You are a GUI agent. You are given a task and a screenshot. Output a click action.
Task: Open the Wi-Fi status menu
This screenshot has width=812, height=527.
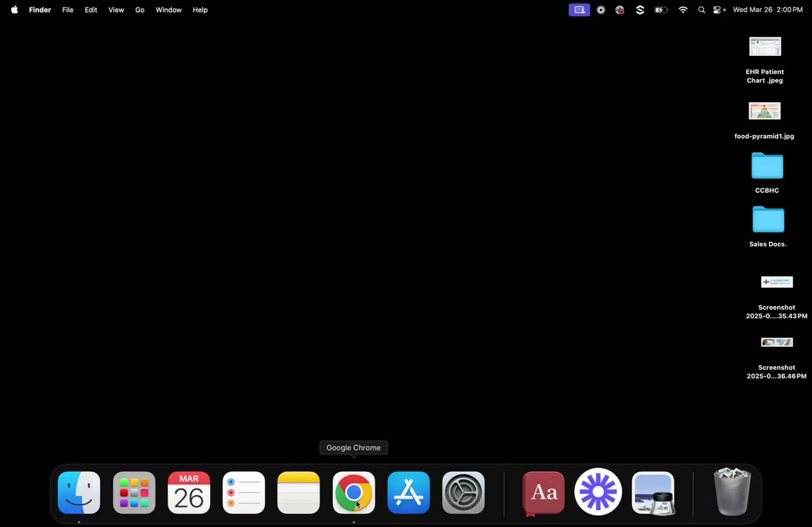[683, 10]
